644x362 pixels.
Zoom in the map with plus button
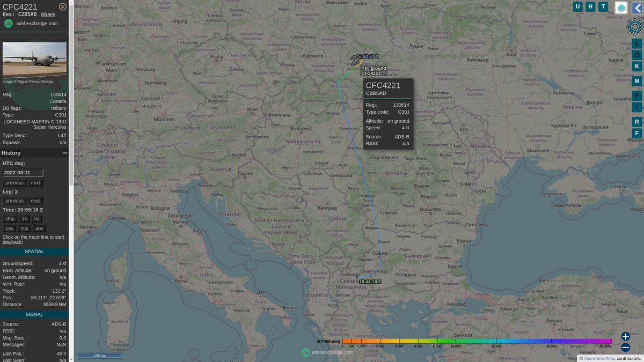(x=625, y=336)
